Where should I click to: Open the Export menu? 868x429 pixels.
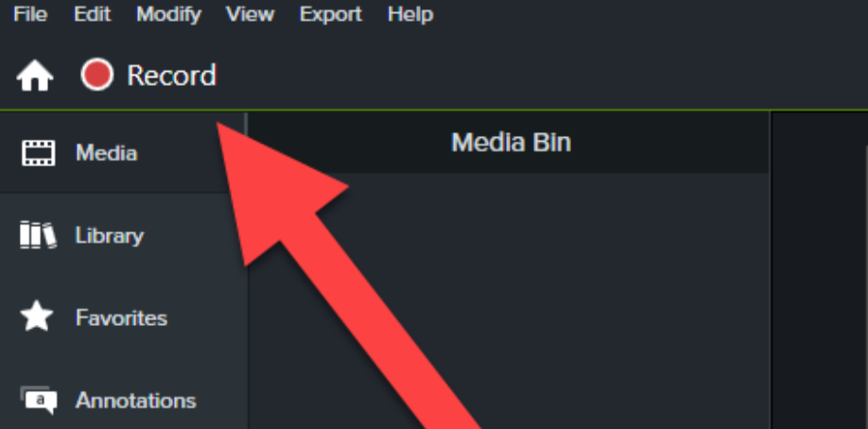click(x=331, y=15)
